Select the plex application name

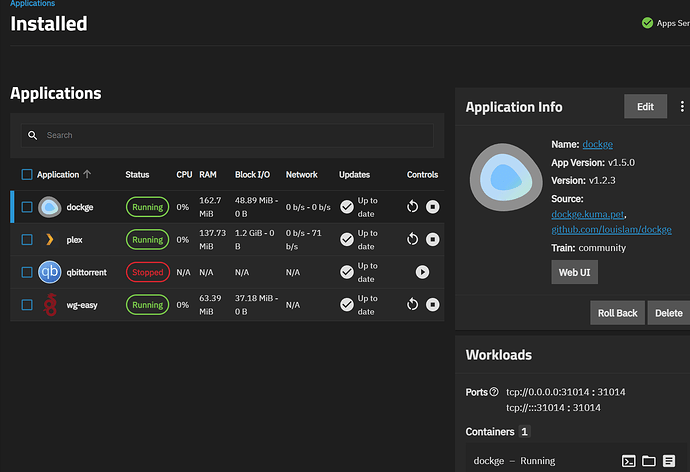(74, 240)
